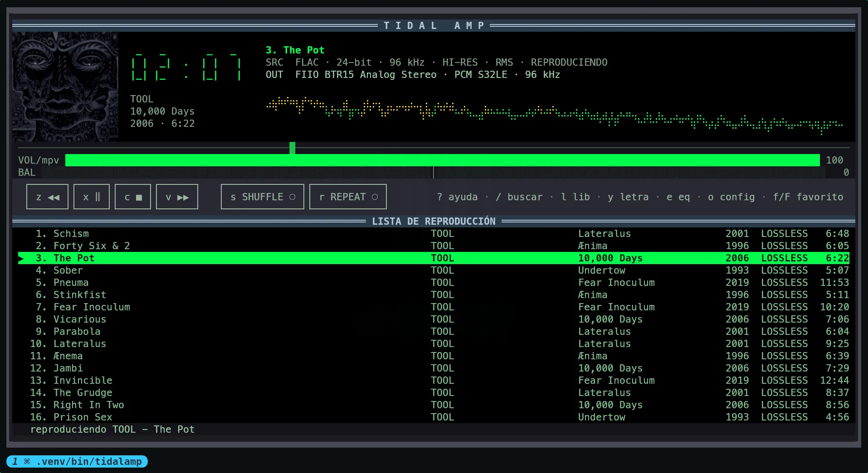Select track 5. Pneuma
This screenshot has width=868, height=473.
pyautogui.click(x=434, y=282)
